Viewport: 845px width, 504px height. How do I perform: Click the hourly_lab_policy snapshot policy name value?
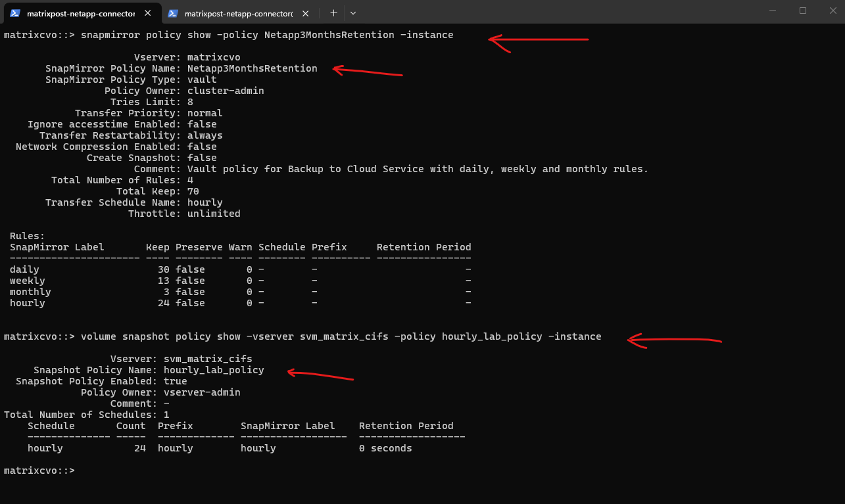[214, 370]
